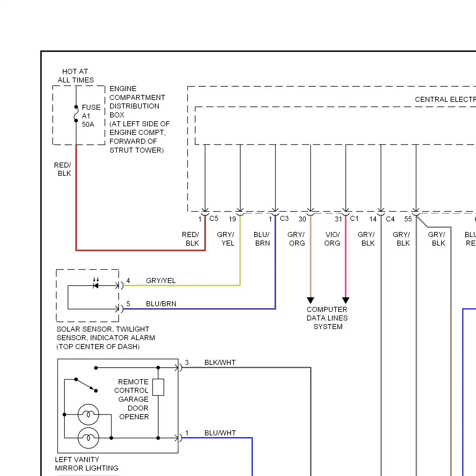Click pin number 30
The image size is (476, 476).
point(302,219)
